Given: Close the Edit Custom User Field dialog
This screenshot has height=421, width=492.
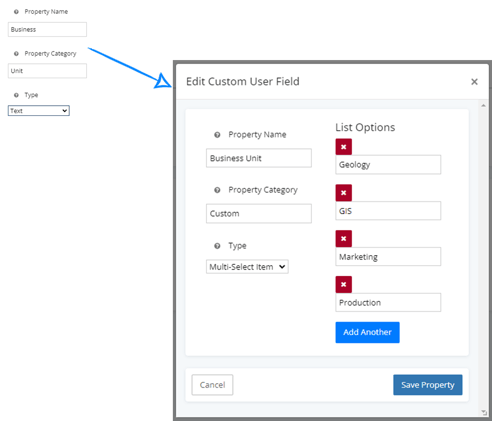Looking at the screenshot, I should point(474,82).
